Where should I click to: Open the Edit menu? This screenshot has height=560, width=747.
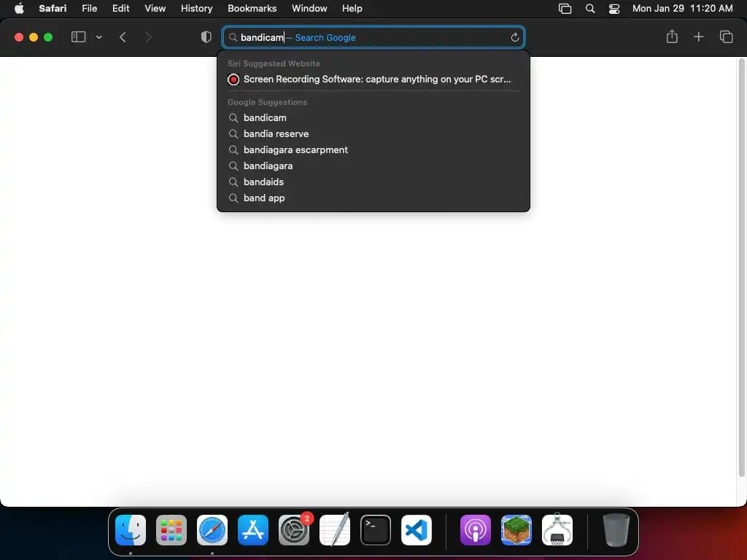pyautogui.click(x=120, y=8)
